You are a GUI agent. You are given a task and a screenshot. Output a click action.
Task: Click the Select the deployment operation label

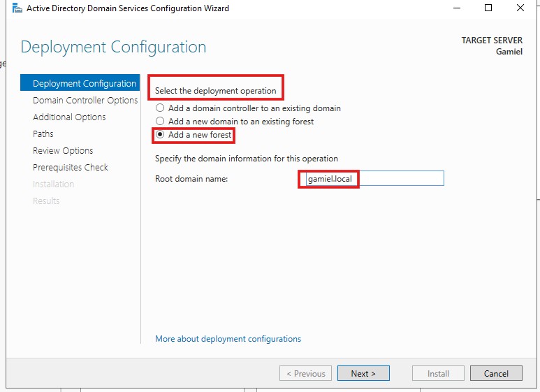(216, 91)
